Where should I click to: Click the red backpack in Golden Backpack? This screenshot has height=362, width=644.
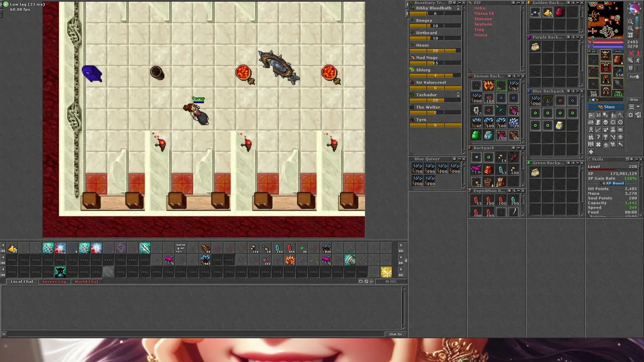pos(560,12)
